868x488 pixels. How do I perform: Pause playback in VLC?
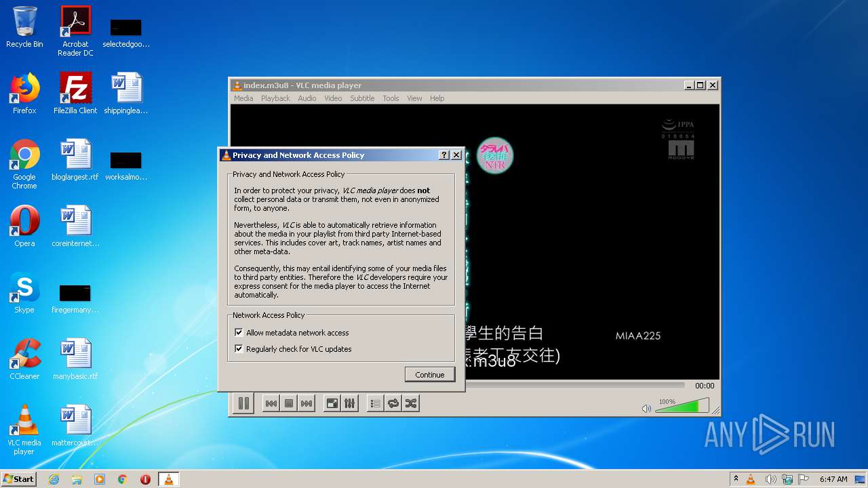243,403
